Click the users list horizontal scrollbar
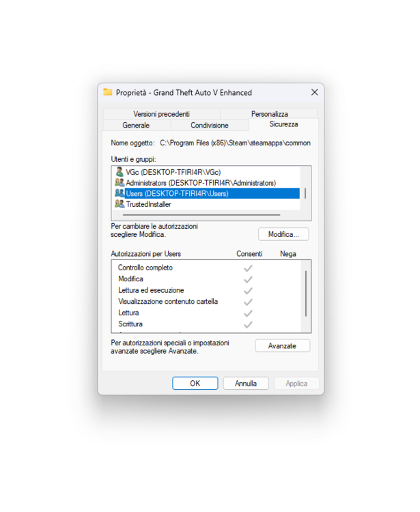Screen dimensions: 420x512 pos(201,215)
